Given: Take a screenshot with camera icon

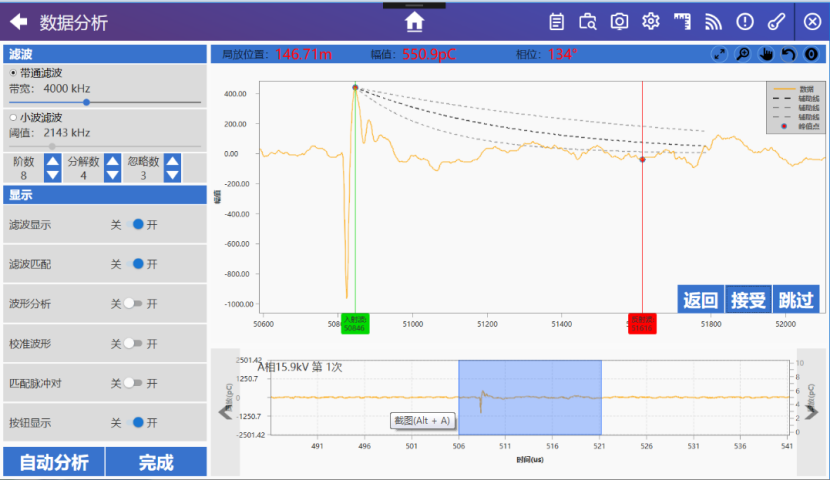Looking at the screenshot, I should pos(619,22).
